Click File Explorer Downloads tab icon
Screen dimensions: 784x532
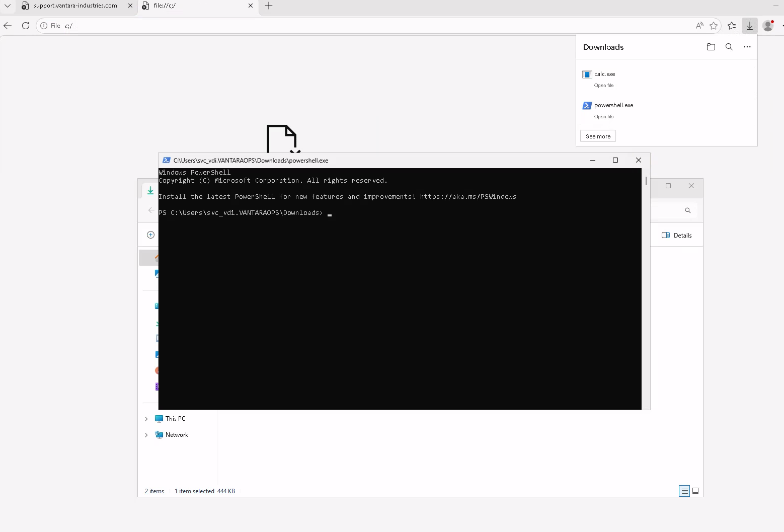(x=150, y=190)
